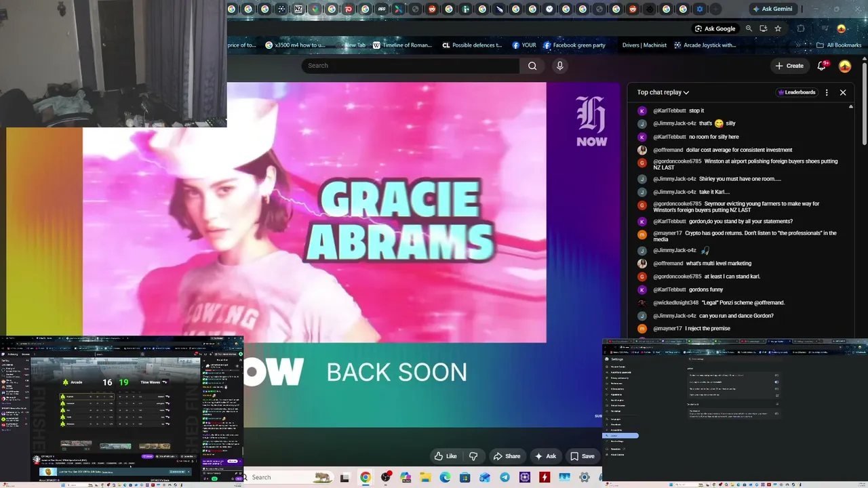The height and width of the screenshot is (488, 868).
Task: Start voice search with the microphone icon
Action: pyautogui.click(x=559, y=66)
